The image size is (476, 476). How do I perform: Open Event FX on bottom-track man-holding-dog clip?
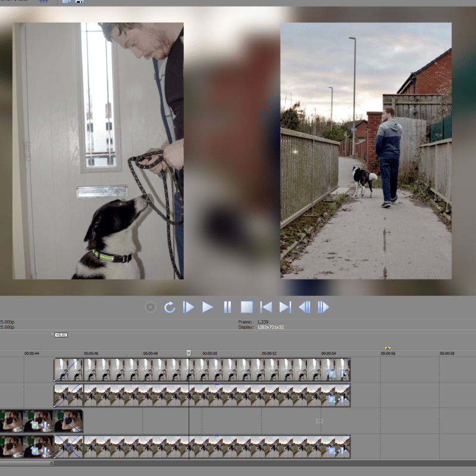(x=46, y=451)
